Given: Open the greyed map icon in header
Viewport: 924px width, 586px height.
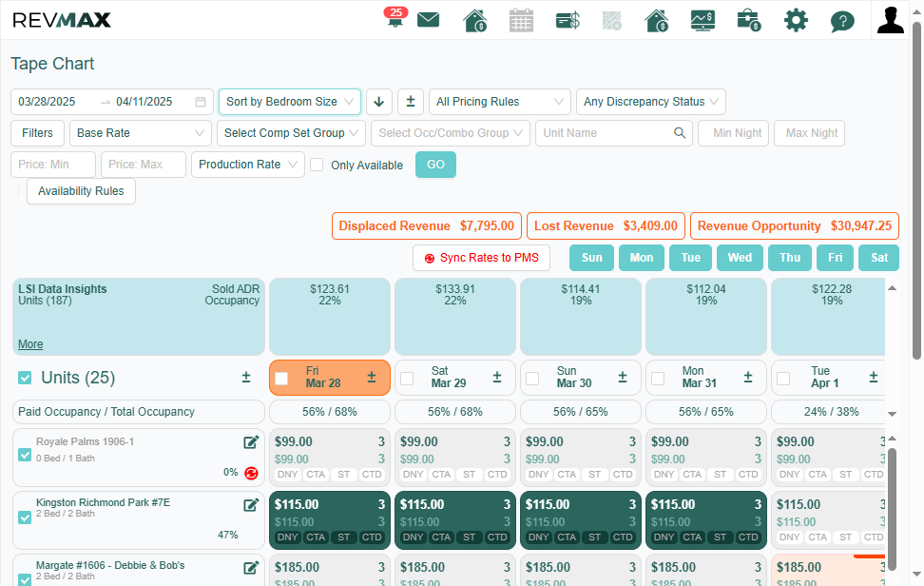Looking at the screenshot, I should [x=611, y=21].
